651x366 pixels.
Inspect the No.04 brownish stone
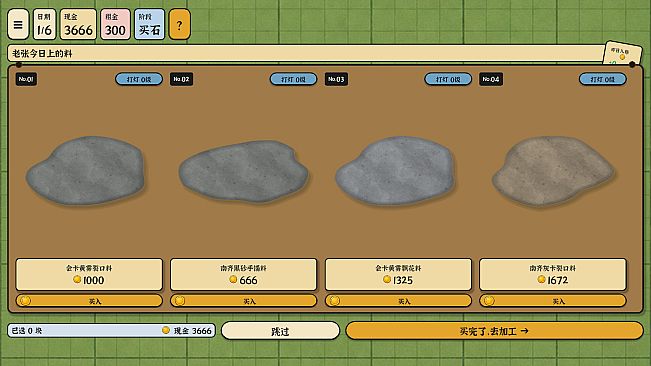553,171
